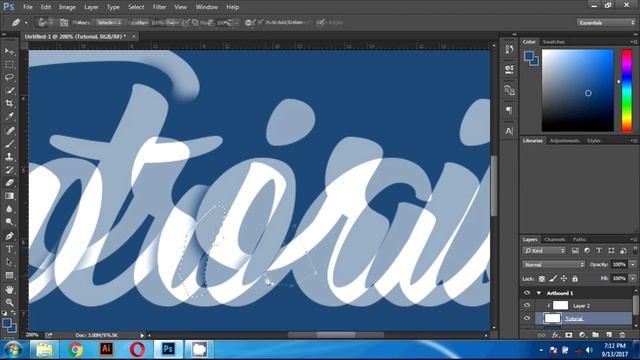Viewport: 640px width, 360px height.
Task: Select the Move tool
Action: click(9, 51)
